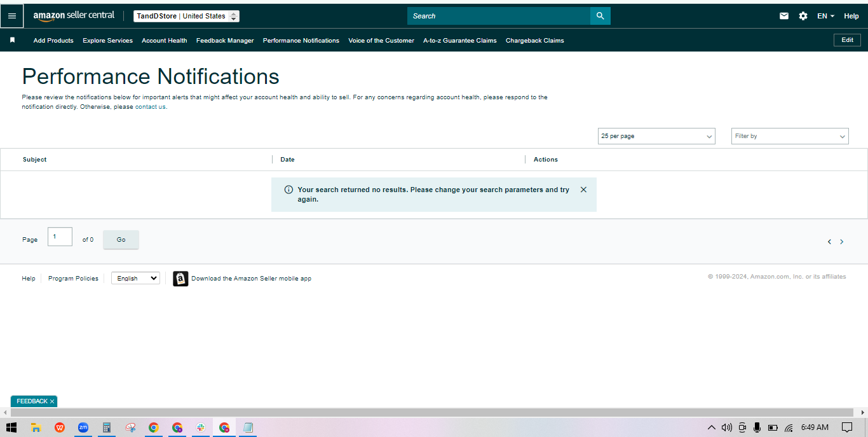Image resolution: width=868 pixels, height=437 pixels.
Task: Open the hamburger navigation menu
Action: point(11,16)
